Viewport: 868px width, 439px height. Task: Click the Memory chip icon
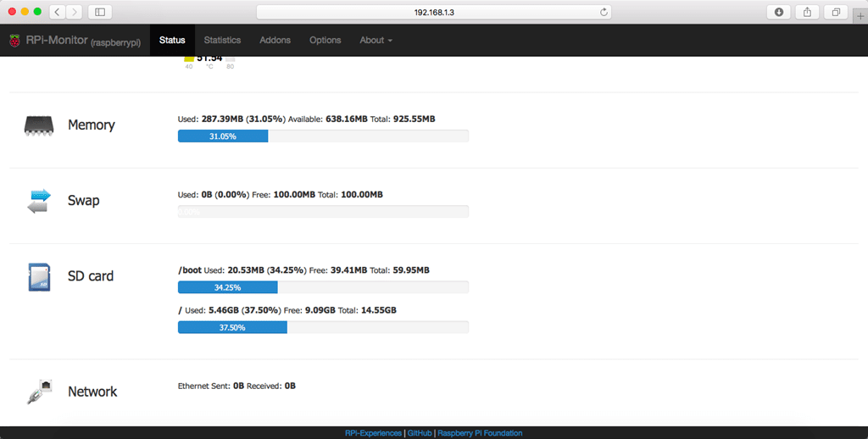39,125
